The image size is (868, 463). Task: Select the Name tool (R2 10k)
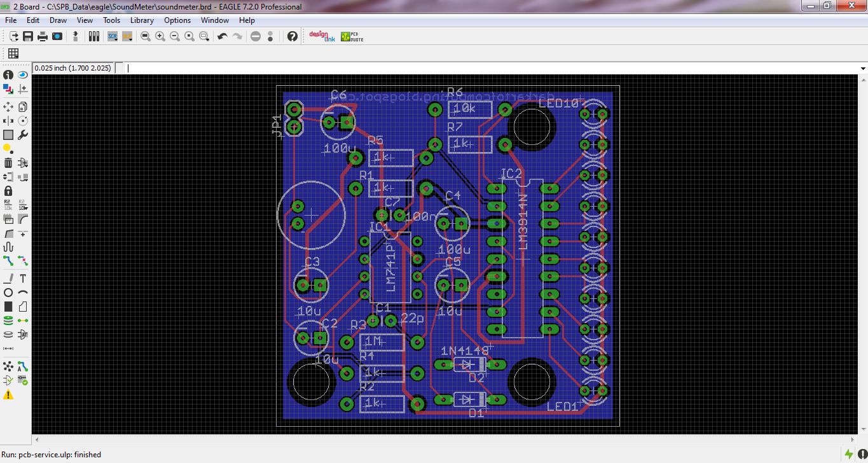[x=8, y=205]
